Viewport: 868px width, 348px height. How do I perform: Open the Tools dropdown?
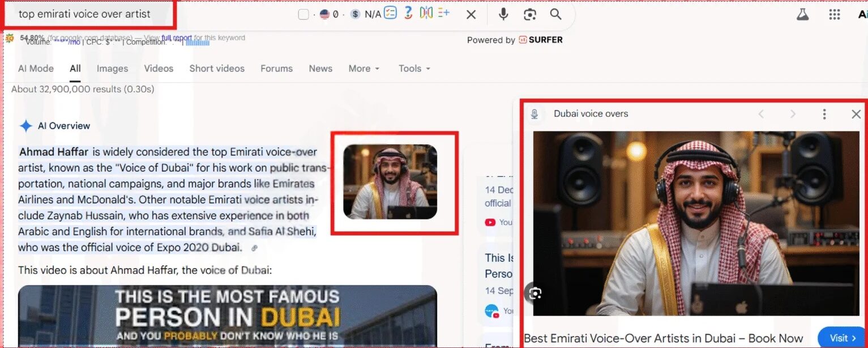[414, 69]
